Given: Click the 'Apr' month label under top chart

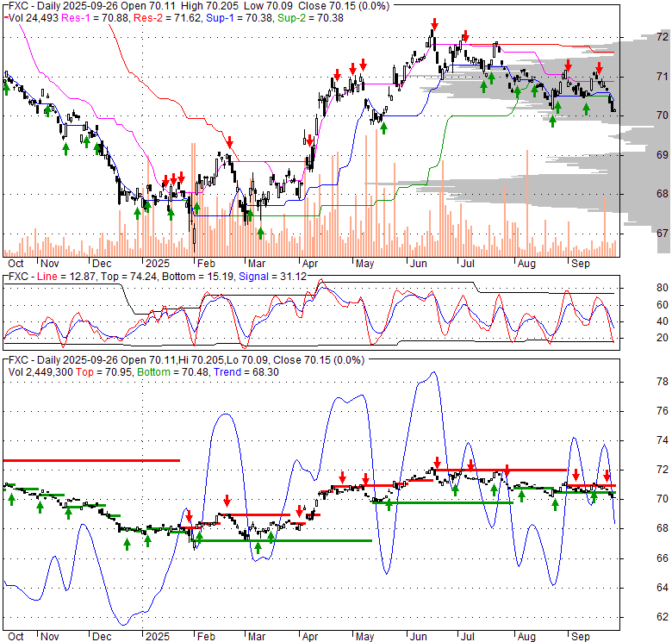Looking at the screenshot, I should click(x=310, y=264).
